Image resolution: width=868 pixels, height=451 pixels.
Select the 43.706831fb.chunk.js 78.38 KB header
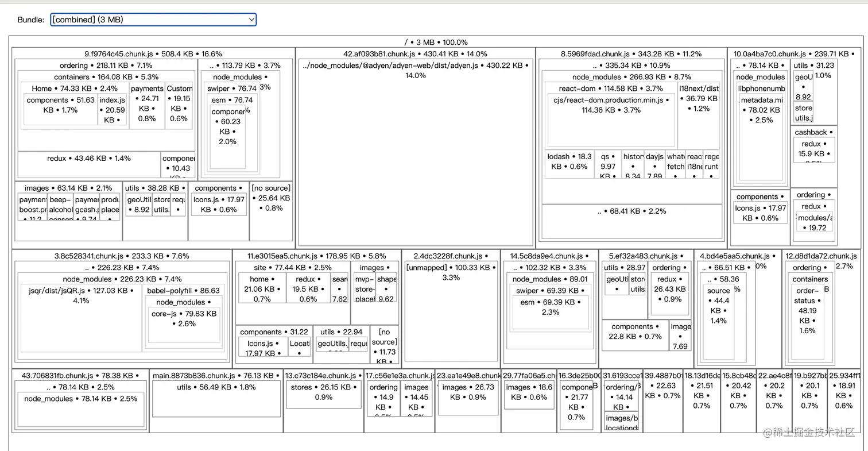point(80,375)
